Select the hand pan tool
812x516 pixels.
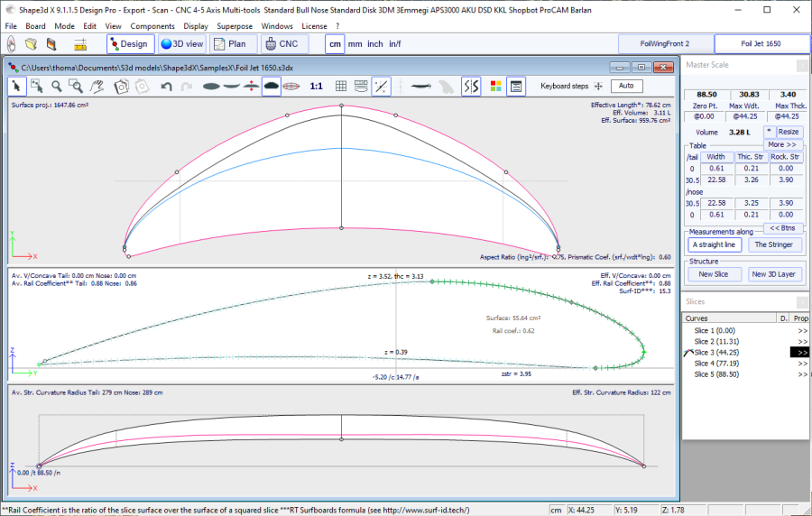(x=97, y=86)
